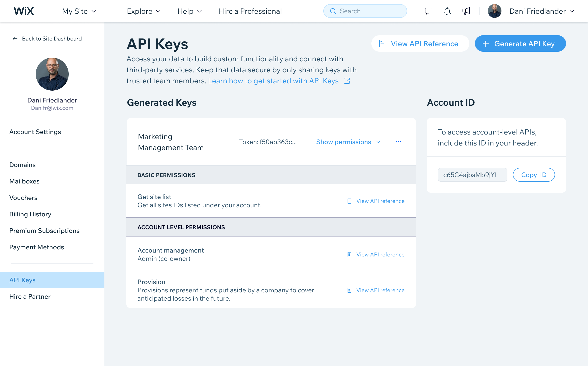The width and height of the screenshot is (588, 366).
Task: Click the Account ID value field
Action: pos(472,175)
